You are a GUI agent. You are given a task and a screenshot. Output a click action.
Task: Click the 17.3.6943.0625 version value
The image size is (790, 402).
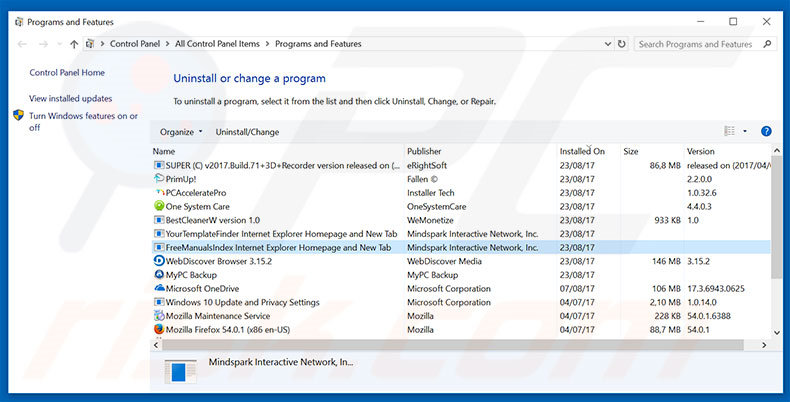716,289
